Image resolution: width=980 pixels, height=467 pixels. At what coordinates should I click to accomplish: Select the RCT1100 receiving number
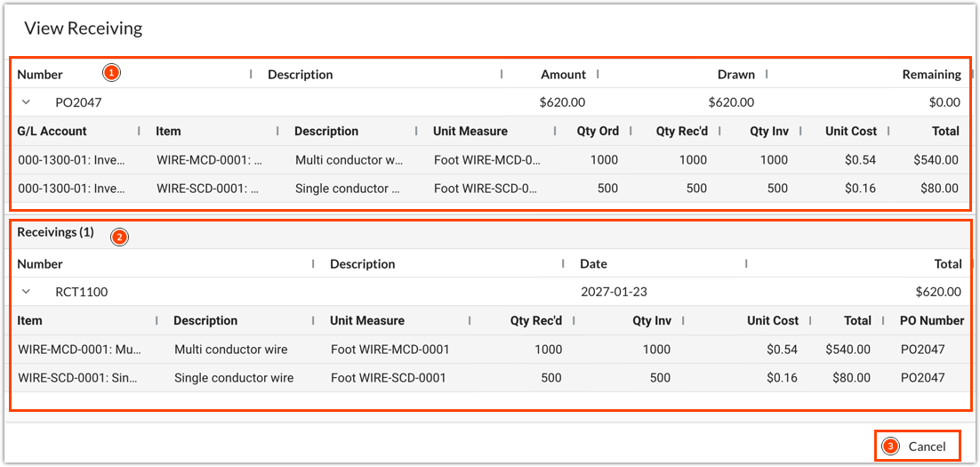[x=81, y=292]
